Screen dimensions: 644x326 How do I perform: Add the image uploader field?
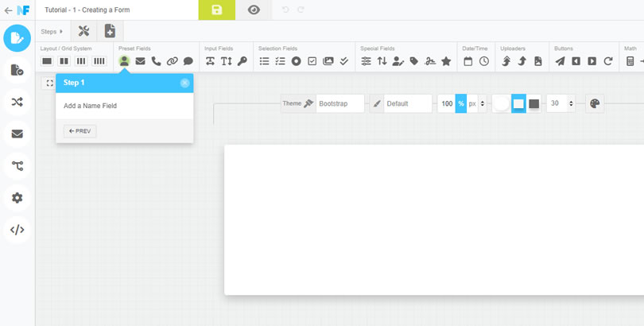[538, 61]
